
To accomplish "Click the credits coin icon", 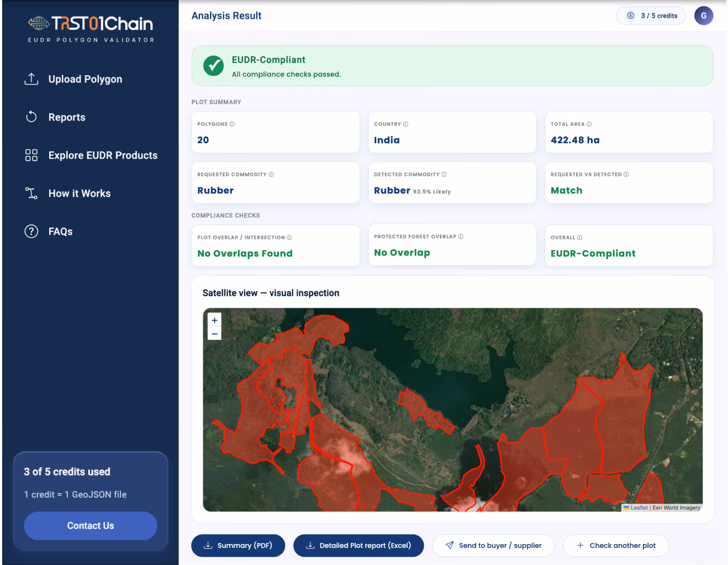I will pyautogui.click(x=631, y=15).
